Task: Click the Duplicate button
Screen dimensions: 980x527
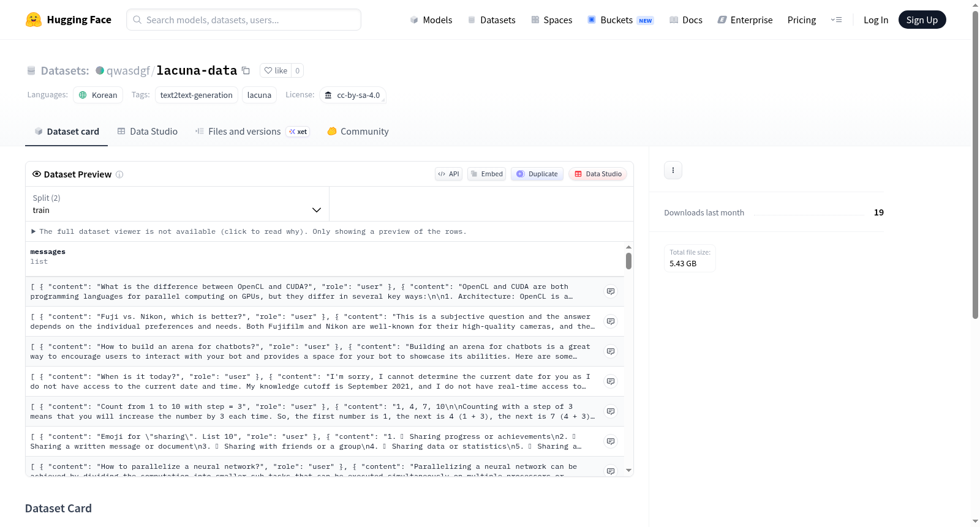Action: [x=537, y=174]
